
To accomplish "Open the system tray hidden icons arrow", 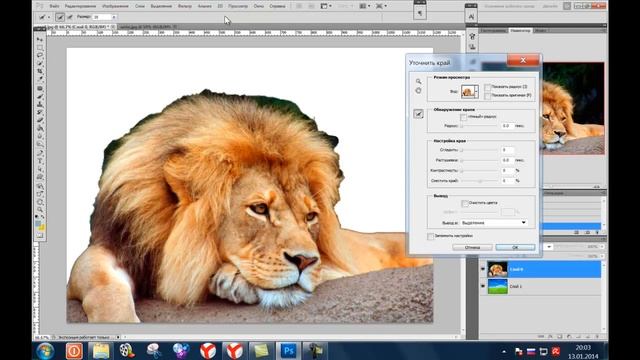I will [x=504, y=351].
